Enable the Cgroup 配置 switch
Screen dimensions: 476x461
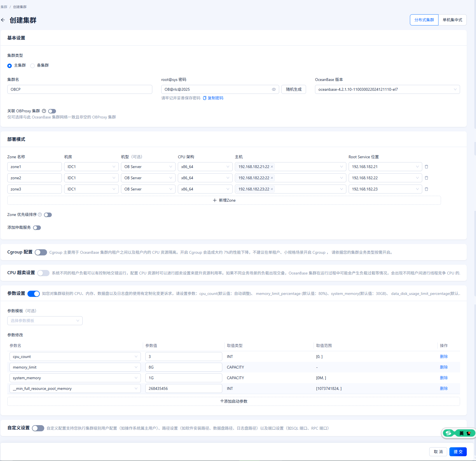[41, 252]
